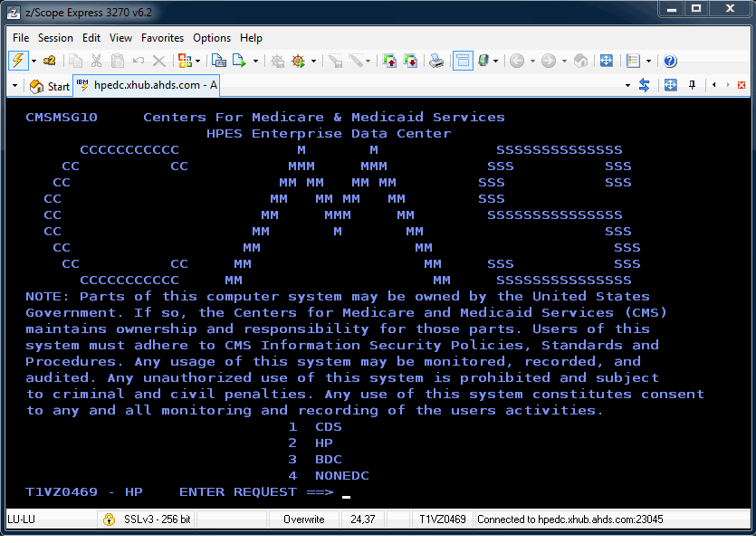Click the list view settings icon
The width and height of the screenshot is (756, 543).
(x=633, y=61)
